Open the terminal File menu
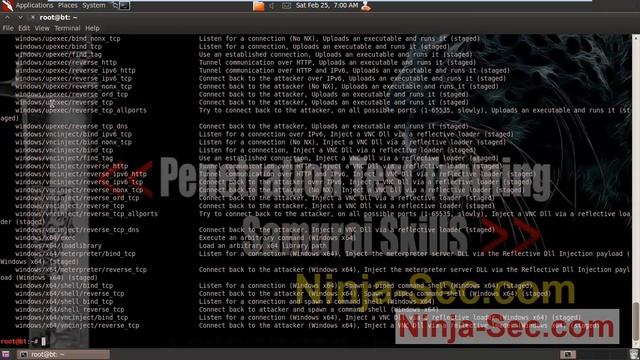 pyautogui.click(x=8, y=28)
